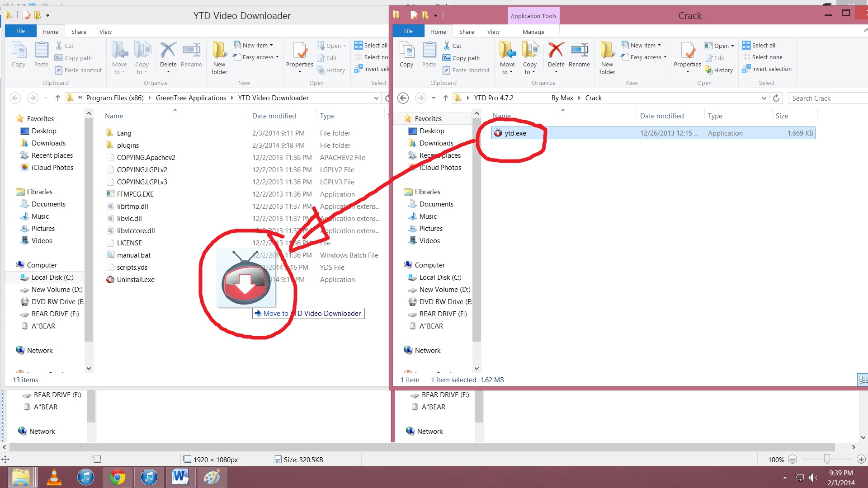Switch to View tab in Crack window
Viewport: 868px width, 488px height.
point(493,32)
